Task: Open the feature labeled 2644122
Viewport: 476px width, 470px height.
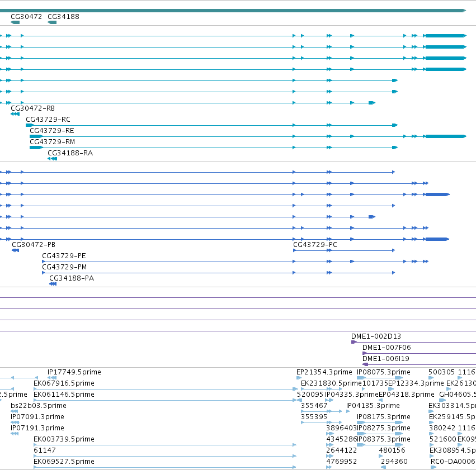Action: pos(342,450)
